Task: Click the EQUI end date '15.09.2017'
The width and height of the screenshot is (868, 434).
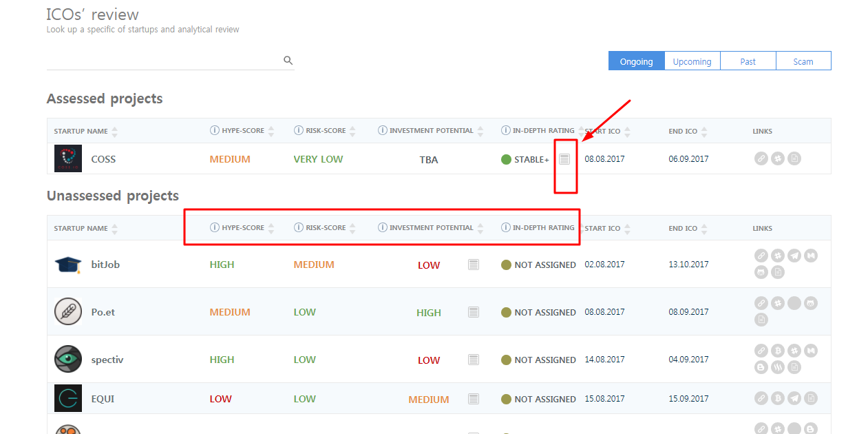Action: pyautogui.click(x=688, y=399)
